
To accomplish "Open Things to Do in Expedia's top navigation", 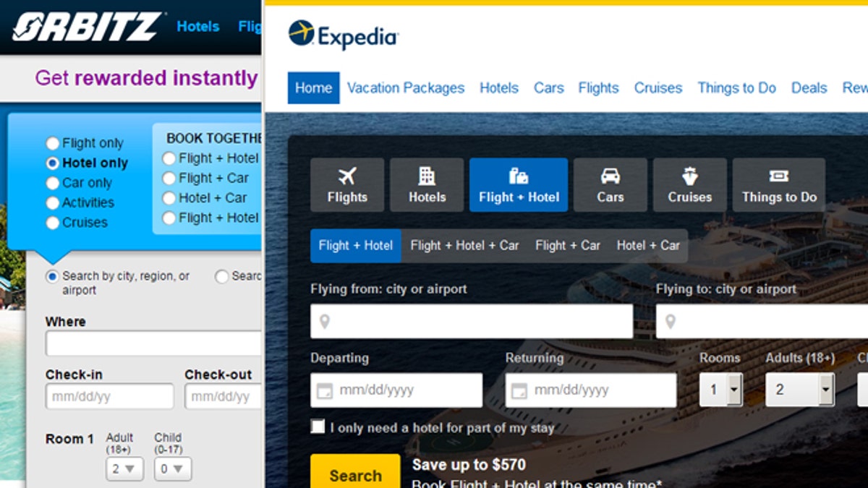I will pos(737,88).
